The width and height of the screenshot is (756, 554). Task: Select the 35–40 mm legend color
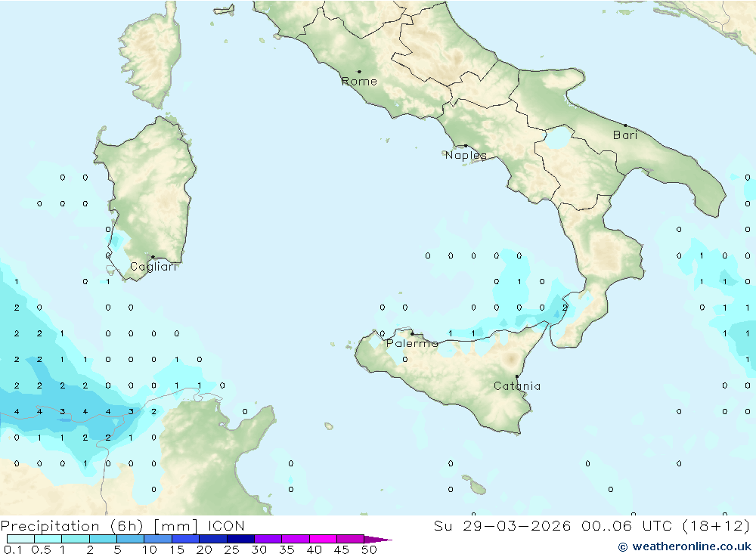[296, 539]
